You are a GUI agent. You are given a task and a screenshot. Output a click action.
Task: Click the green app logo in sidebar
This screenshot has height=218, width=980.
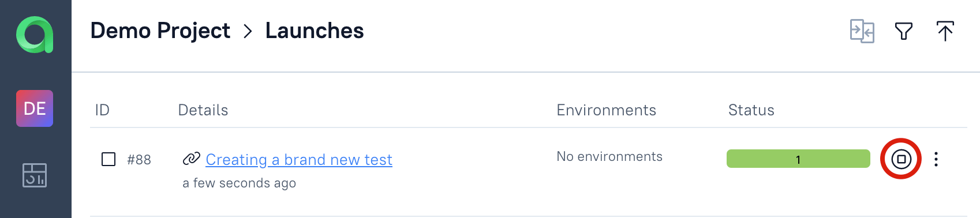tap(35, 35)
